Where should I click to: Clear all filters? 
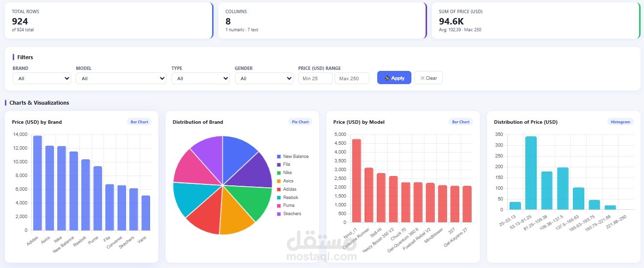pyautogui.click(x=429, y=78)
